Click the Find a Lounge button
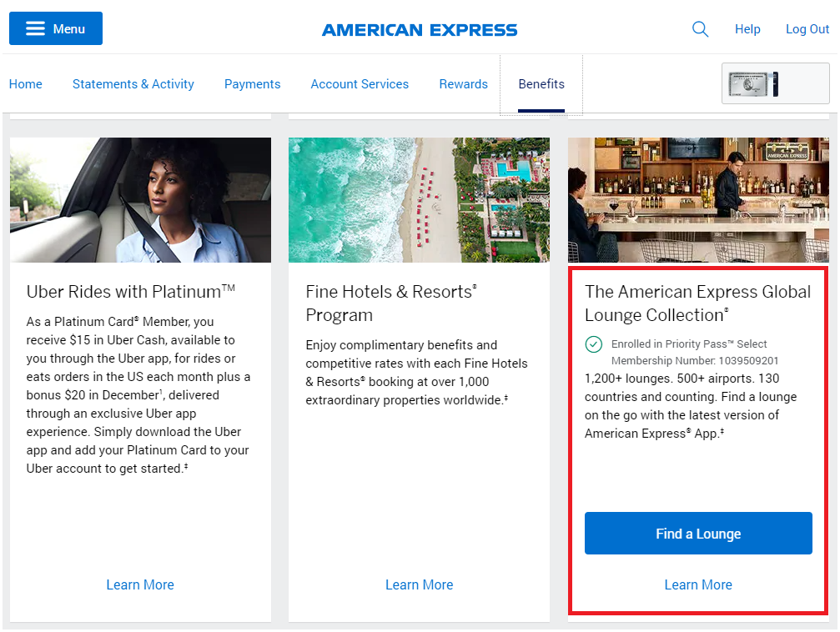This screenshot has height=632, width=840. 698,534
